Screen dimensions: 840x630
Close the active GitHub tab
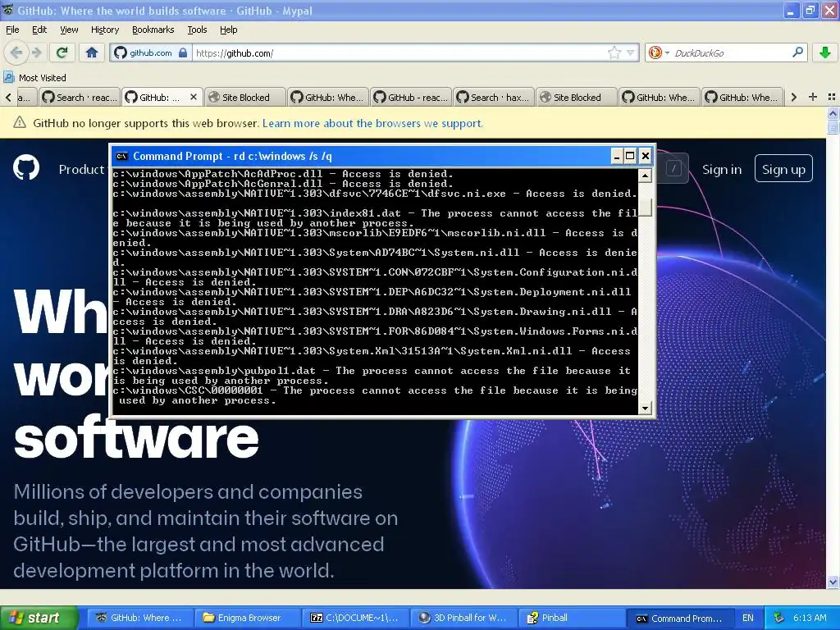click(x=194, y=97)
